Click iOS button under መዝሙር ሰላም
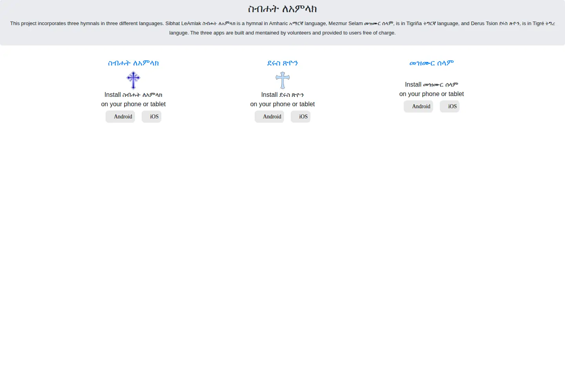 coord(450,106)
